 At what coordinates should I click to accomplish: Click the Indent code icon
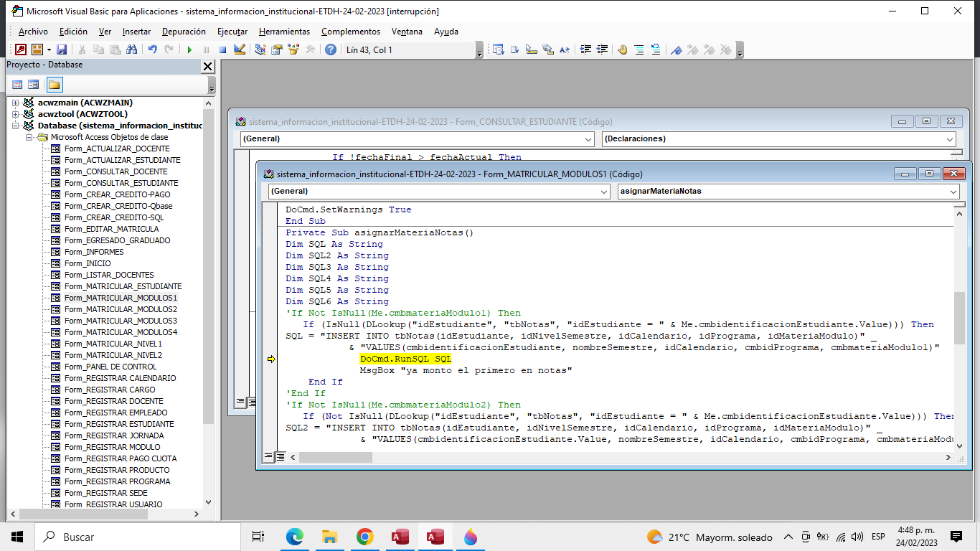(585, 50)
